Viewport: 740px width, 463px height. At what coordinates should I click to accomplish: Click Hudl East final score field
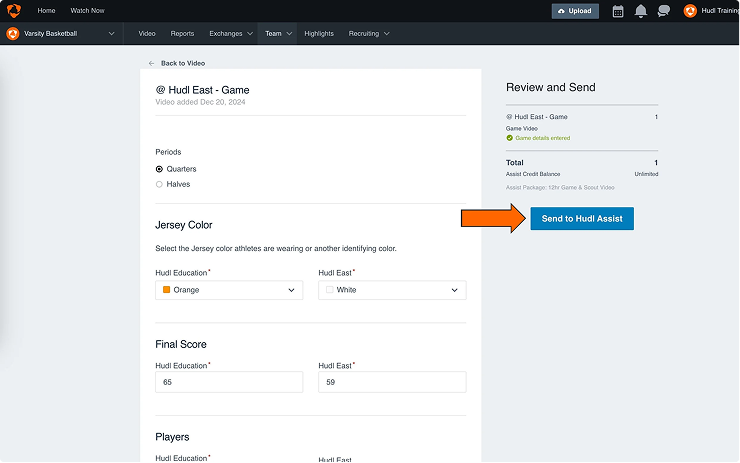[x=392, y=382]
